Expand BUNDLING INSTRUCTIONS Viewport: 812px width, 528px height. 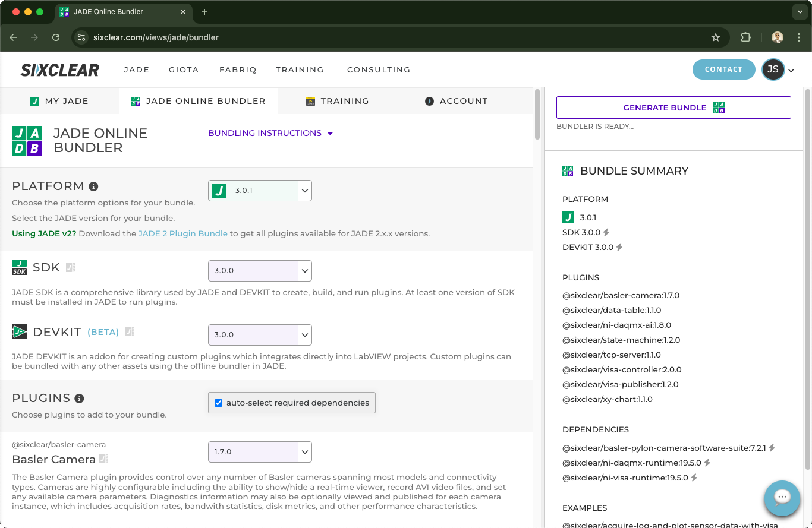(x=270, y=133)
